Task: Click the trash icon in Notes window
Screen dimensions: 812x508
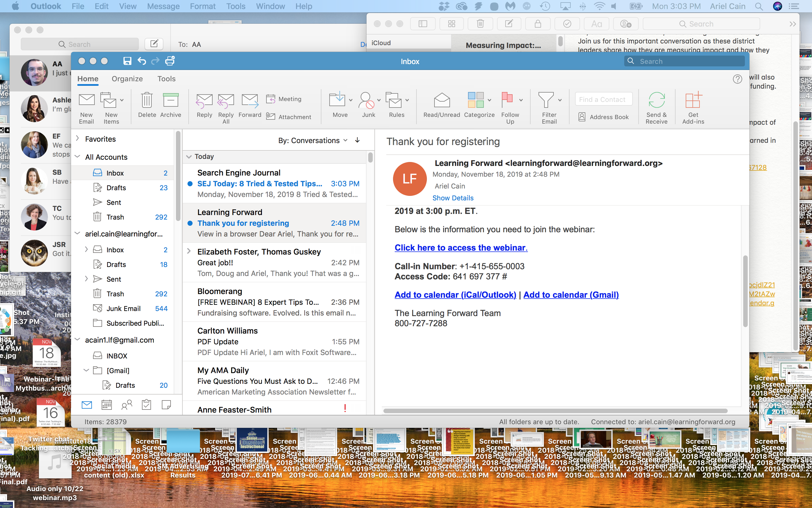Action: (x=480, y=24)
